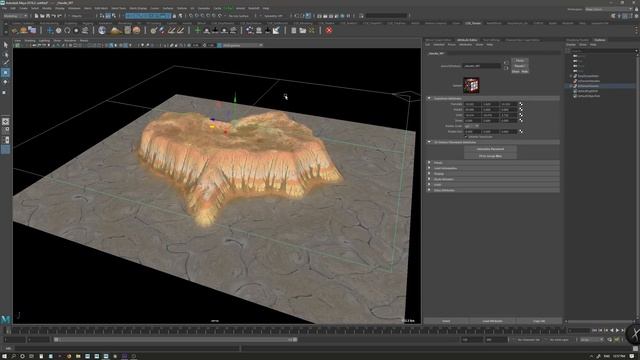Click the red X shelf icon
The height and width of the screenshot is (360, 640).
tap(329, 30)
